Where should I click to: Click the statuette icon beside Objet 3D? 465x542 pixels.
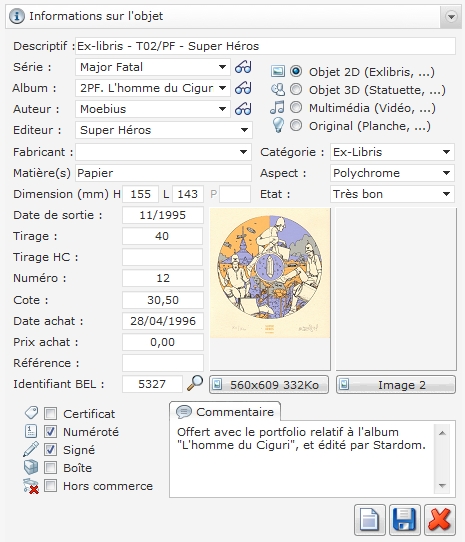coord(278,90)
